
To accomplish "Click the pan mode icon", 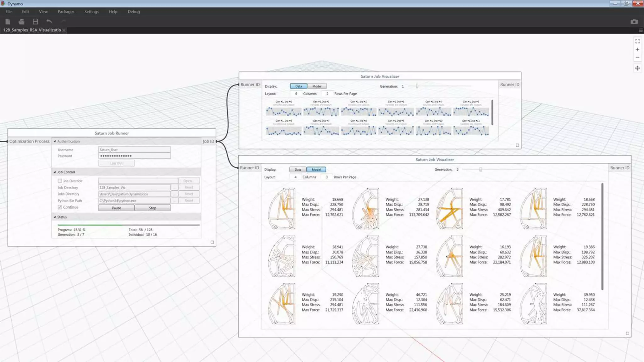I will coord(637,68).
